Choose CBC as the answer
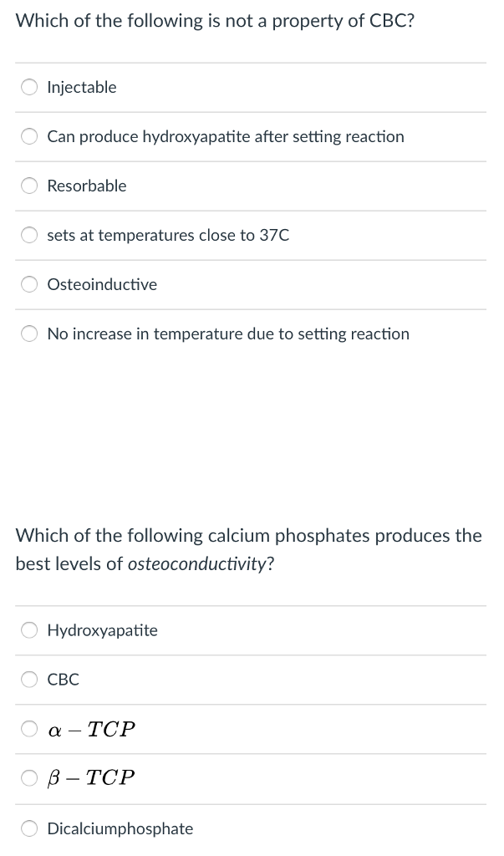The width and height of the screenshot is (504, 856). click(29, 680)
